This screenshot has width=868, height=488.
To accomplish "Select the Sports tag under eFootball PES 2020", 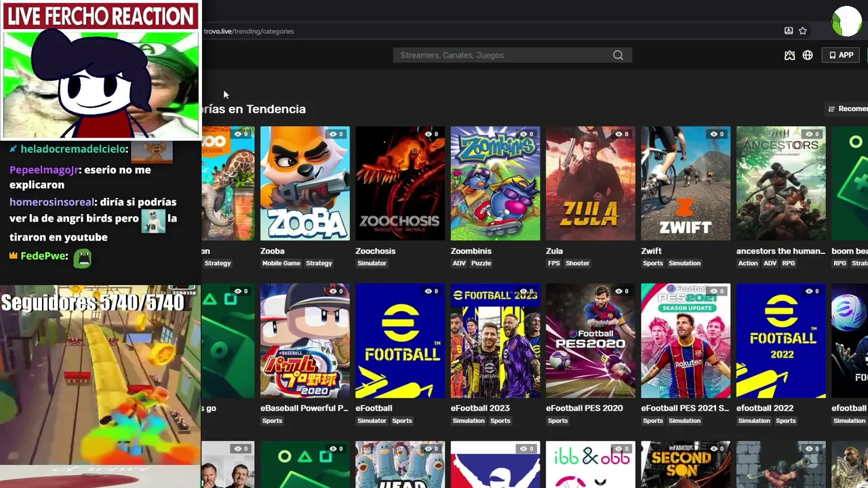I will (x=557, y=420).
